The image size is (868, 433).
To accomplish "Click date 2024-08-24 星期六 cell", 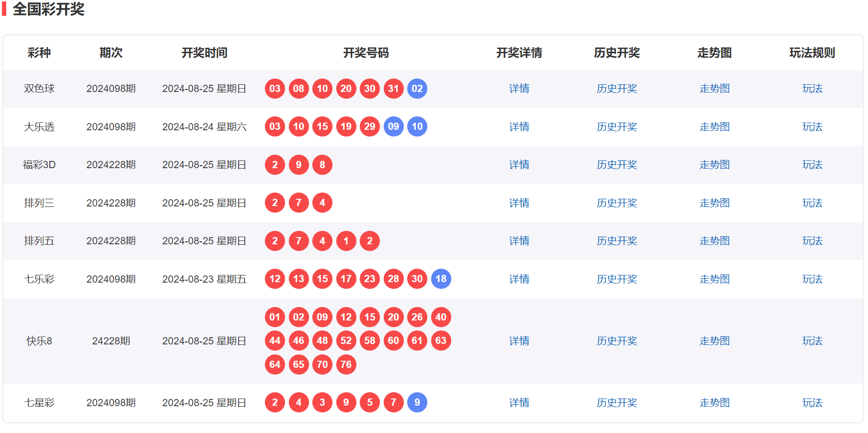I will (205, 127).
